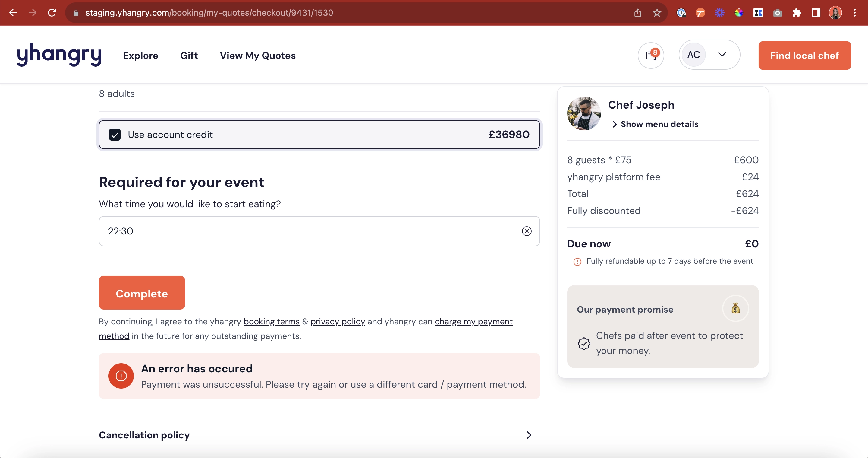Viewport: 868px width, 458px height.
Task: Open messages with 8 notifications
Action: (x=651, y=55)
